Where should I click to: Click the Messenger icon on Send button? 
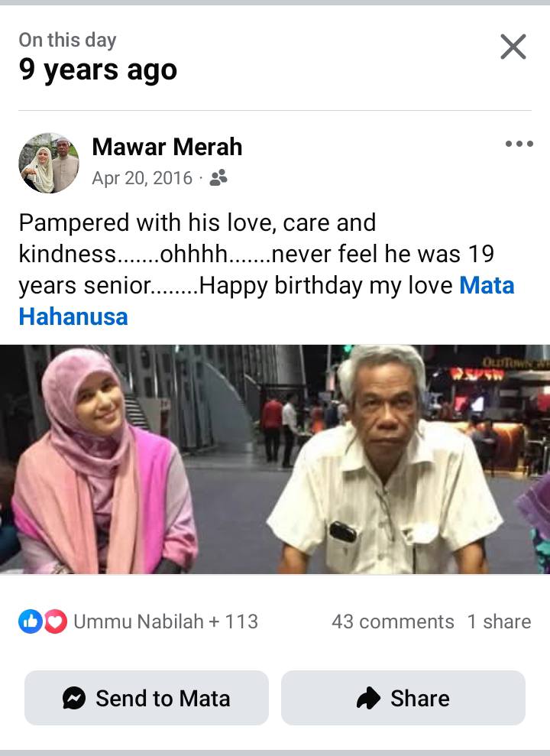[74, 698]
